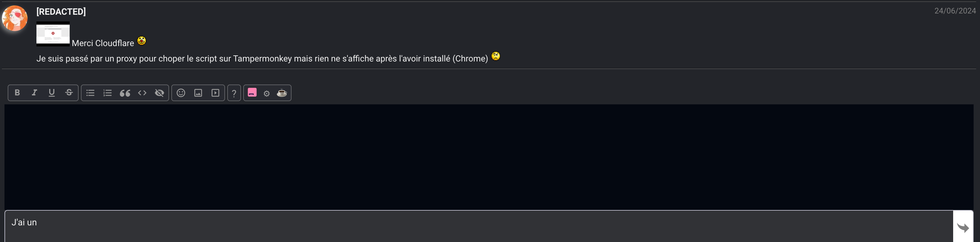This screenshot has width=980, height=242.
Task: Insert a bulleted list
Action: pyautogui.click(x=90, y=93)
